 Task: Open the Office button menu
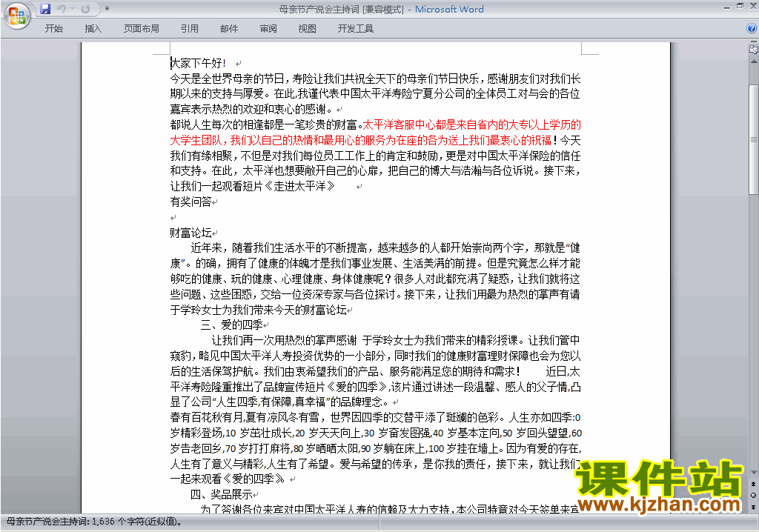click(x=17, y=16)
